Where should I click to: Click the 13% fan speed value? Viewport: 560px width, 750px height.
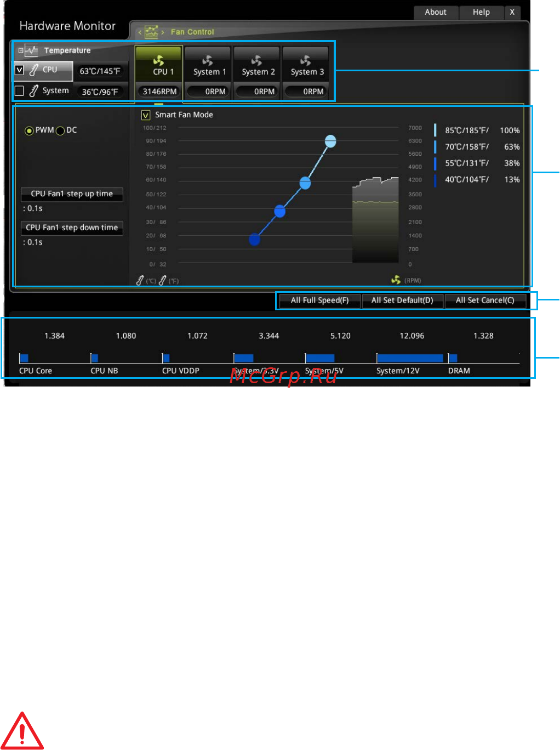coord(512,180)
